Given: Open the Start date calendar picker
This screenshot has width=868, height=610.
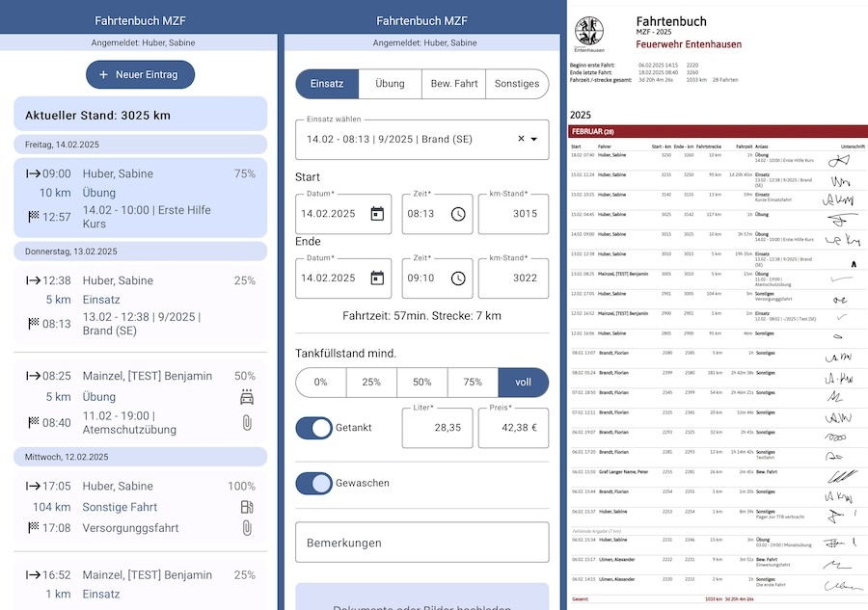Looking at the screenshot, I should pyautogui.click(x=377, y=214).
